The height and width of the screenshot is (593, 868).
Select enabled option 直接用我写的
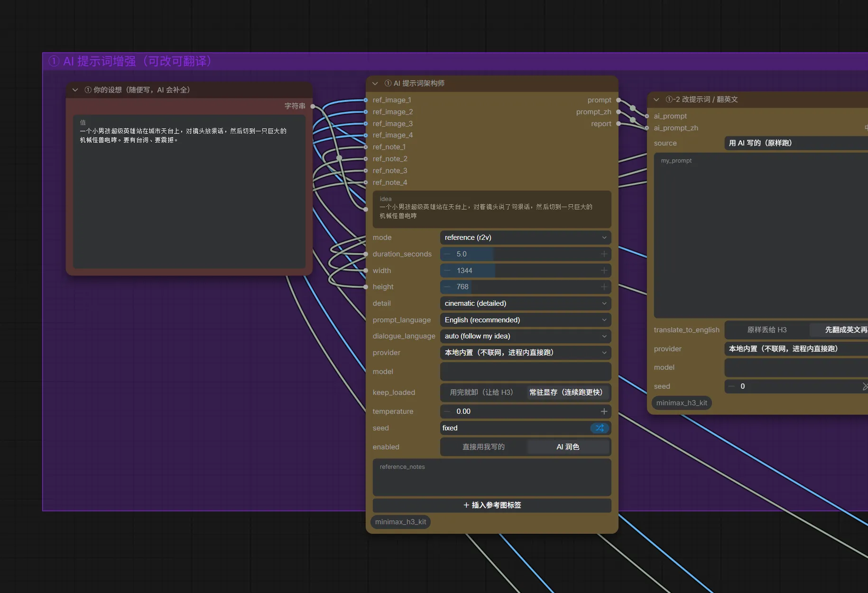point(483,447)
